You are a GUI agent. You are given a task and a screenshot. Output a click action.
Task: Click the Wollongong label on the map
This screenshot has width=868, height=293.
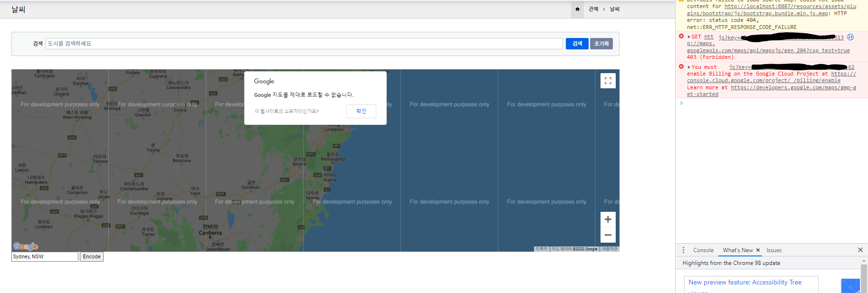tap(333, 157)
